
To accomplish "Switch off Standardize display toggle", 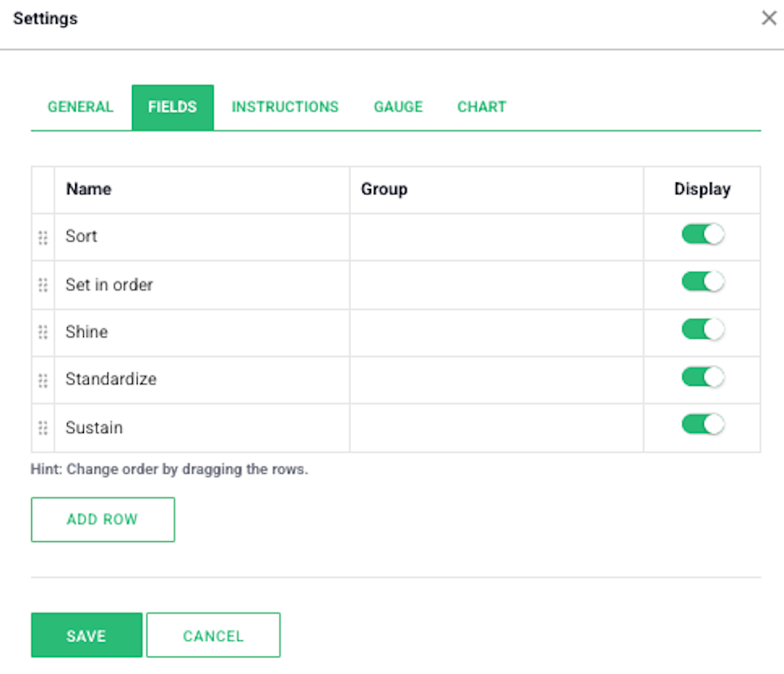I will tap(702, 377).
